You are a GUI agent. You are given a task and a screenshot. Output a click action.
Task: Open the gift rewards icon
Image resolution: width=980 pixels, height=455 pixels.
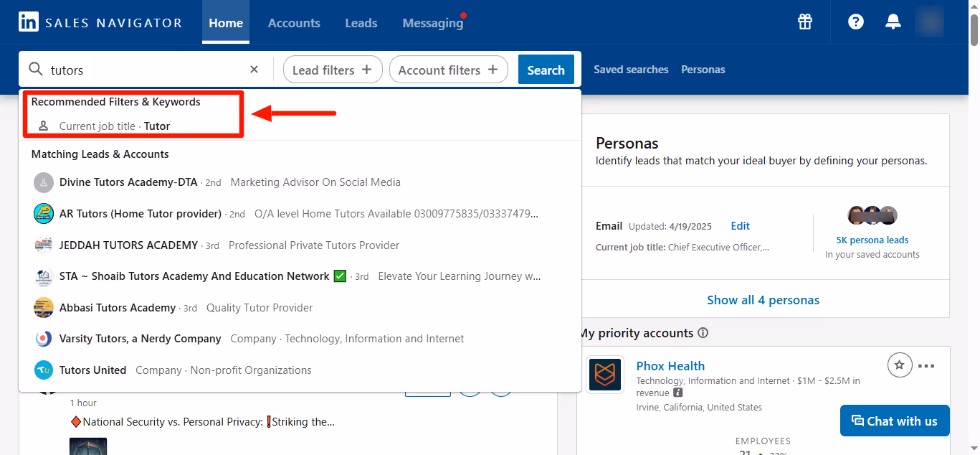805,22
